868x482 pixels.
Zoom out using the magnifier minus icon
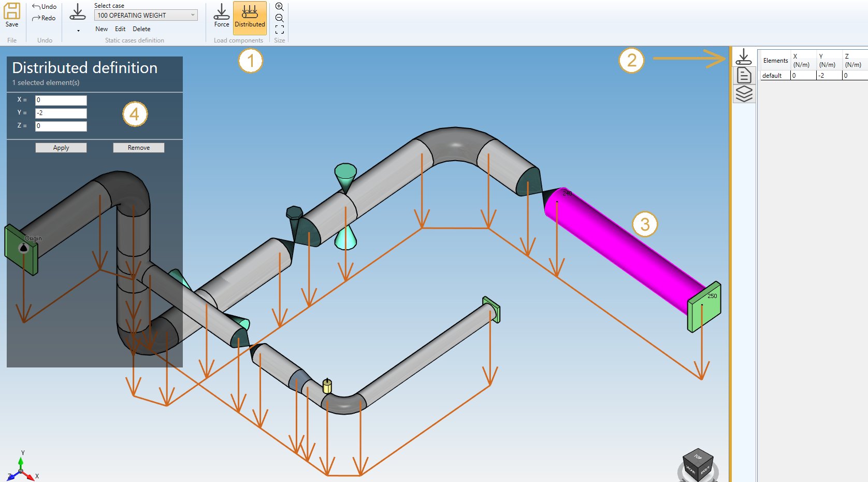coord(280,18)
